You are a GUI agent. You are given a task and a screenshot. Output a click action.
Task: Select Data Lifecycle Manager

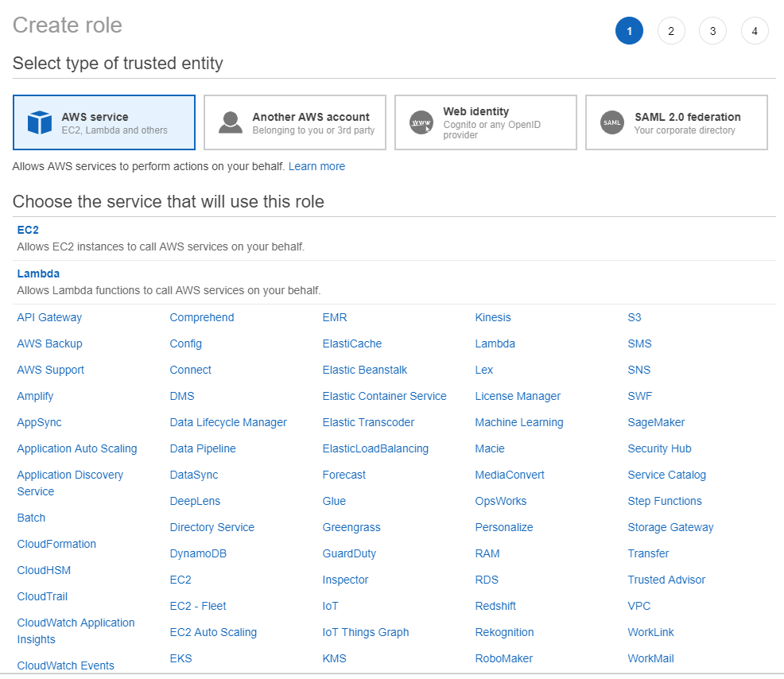point(228,422)
